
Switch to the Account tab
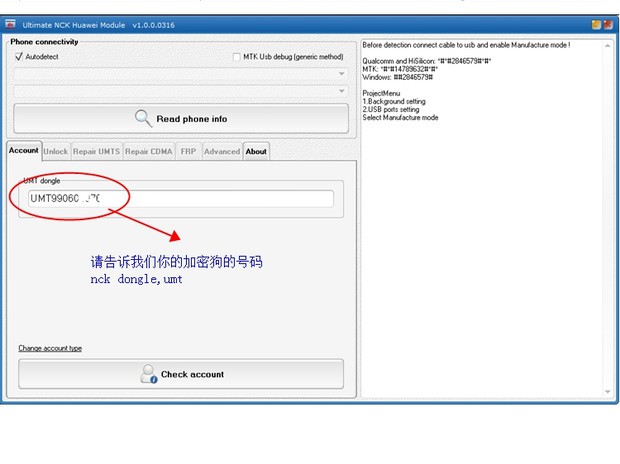point(23,151)
